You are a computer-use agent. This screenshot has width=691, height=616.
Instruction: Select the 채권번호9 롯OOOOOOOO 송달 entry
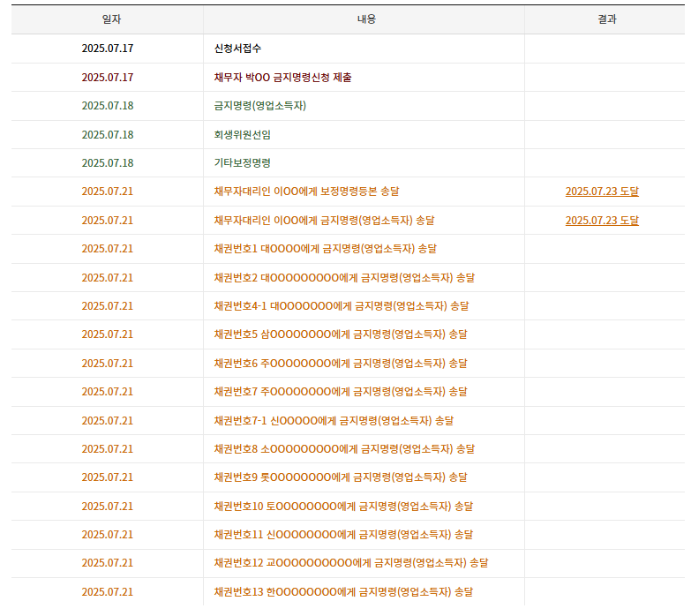click(x=341, y=477)
